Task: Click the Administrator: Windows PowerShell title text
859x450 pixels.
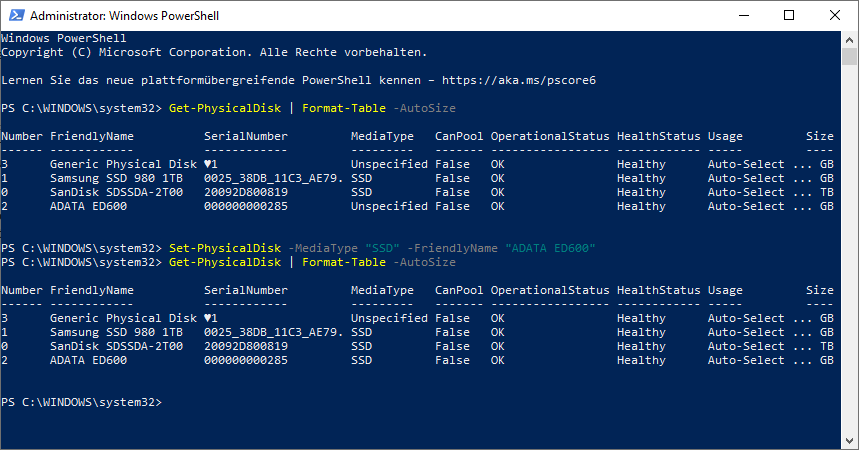Action: pos(124,16)
